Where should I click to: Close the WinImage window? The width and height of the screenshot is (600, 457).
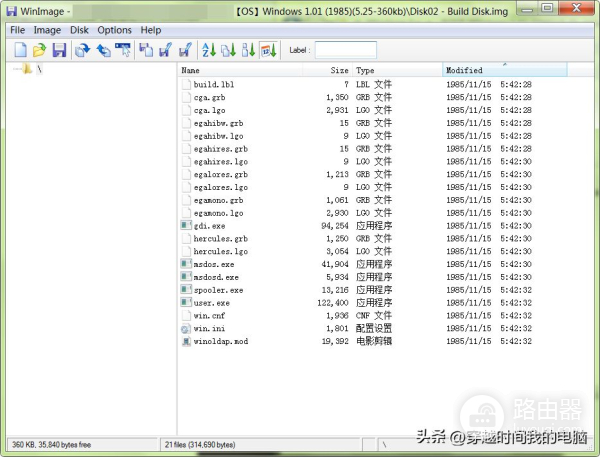[x=576, y=8]
